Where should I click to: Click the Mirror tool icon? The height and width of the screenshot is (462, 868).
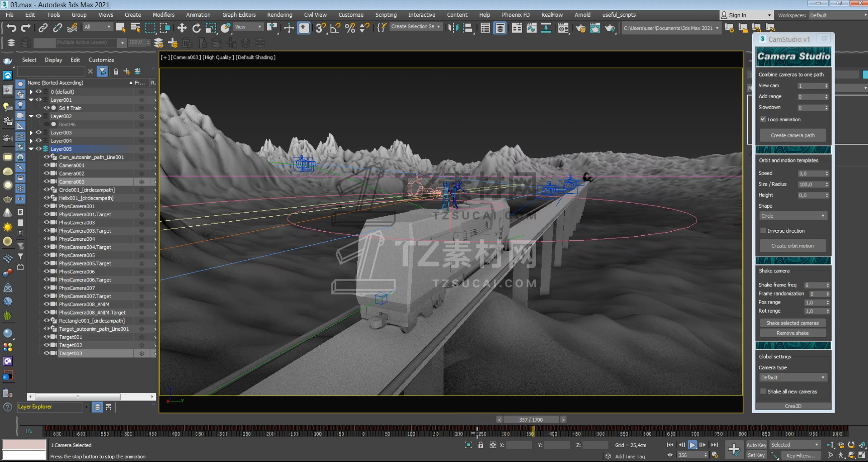(453, 28)
